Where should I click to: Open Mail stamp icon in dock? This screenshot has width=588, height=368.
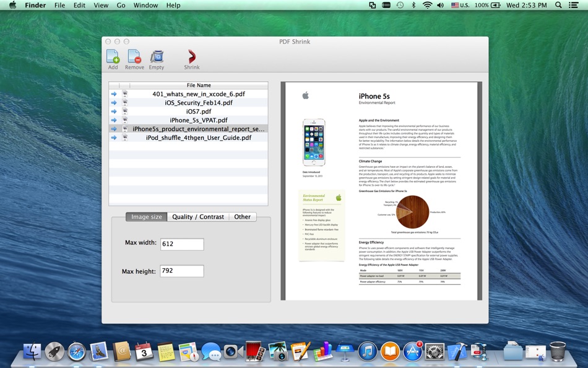pyautogui.click(x=99, y=351)
